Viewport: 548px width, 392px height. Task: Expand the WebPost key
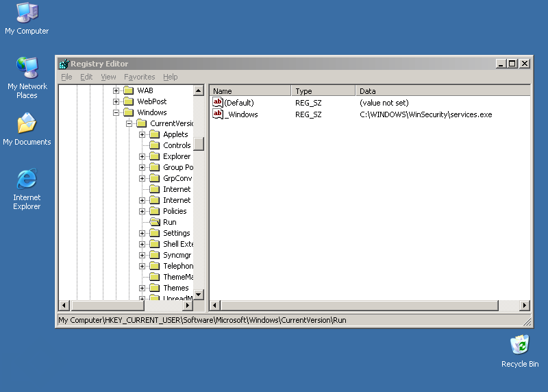tap(116, 101)
